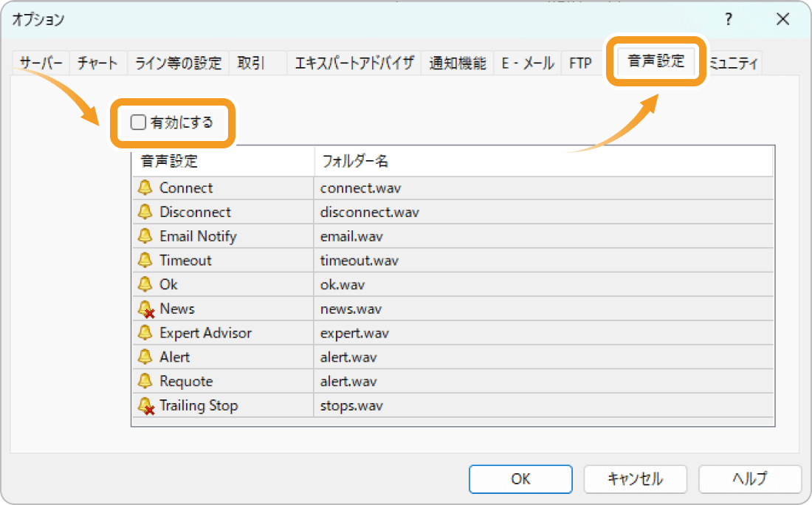Select the Alert event name
Image resolution: width=812 pixels, height=505 pixels.
tap(174, 357)
